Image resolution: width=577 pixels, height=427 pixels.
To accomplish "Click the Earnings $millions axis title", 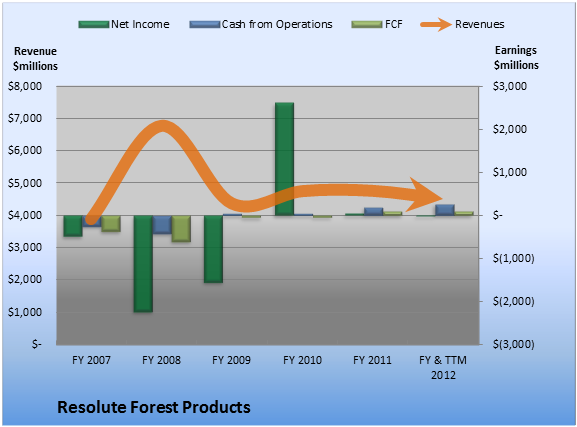I will 516,57.
